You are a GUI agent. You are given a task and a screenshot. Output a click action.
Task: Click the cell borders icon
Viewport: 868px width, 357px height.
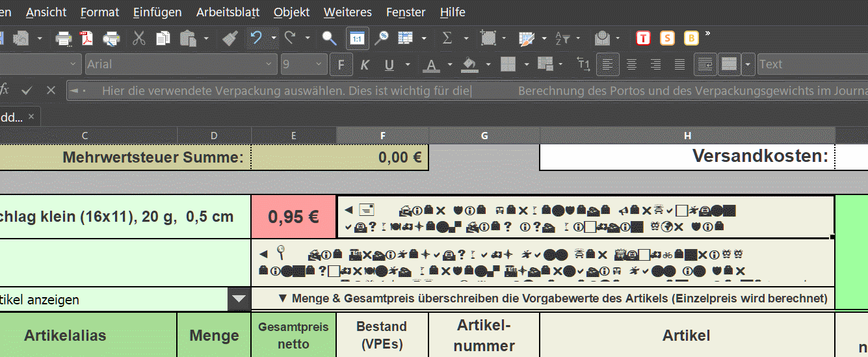tap(508, 64)
